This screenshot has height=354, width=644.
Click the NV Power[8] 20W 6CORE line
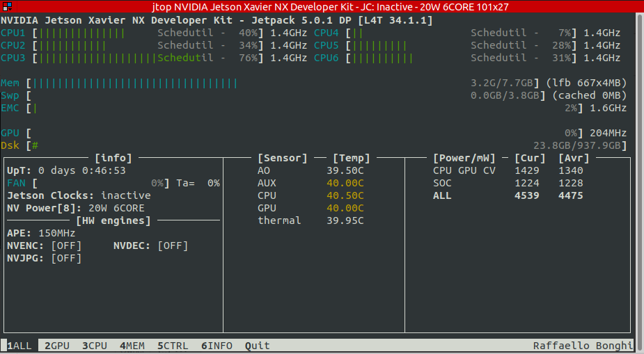(76, 208)
